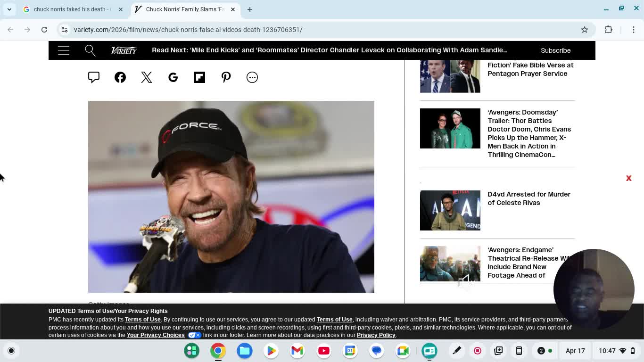Open Chrome's three-dot menu
644x362 pixels.
tap(634, 29)
